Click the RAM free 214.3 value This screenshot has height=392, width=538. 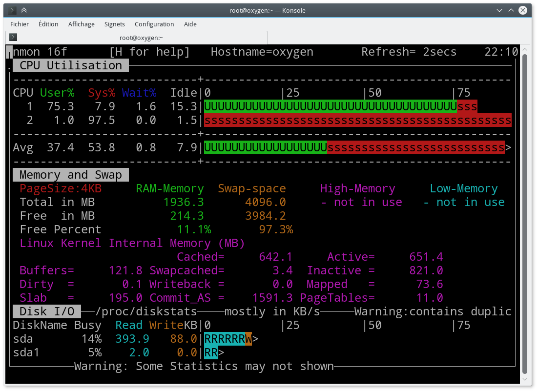[187, 216]
